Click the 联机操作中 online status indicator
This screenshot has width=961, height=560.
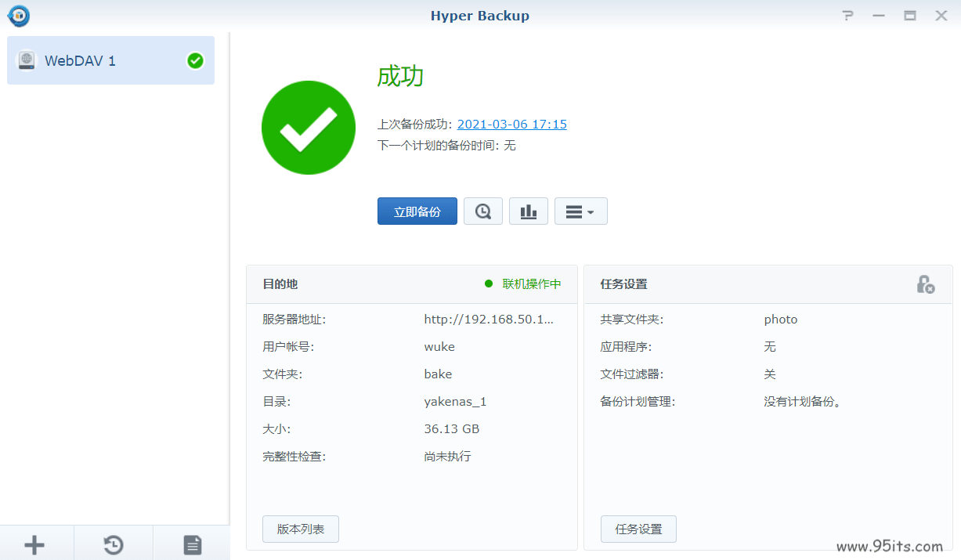point(523,284)
